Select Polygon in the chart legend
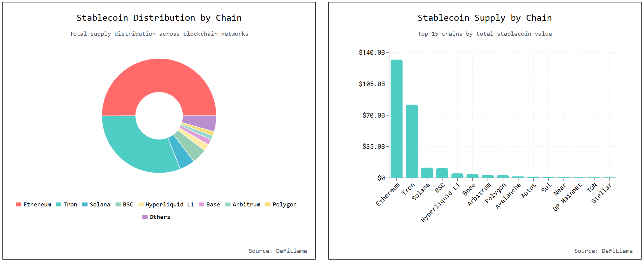 [x=281, y=205]
